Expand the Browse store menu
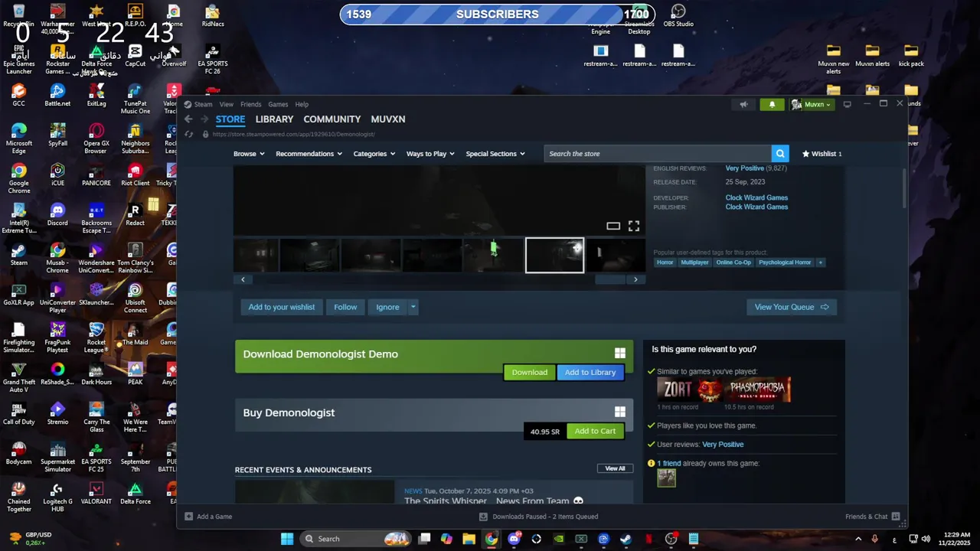The height and width of the screenshot is (551, 980). click(249, 154)
